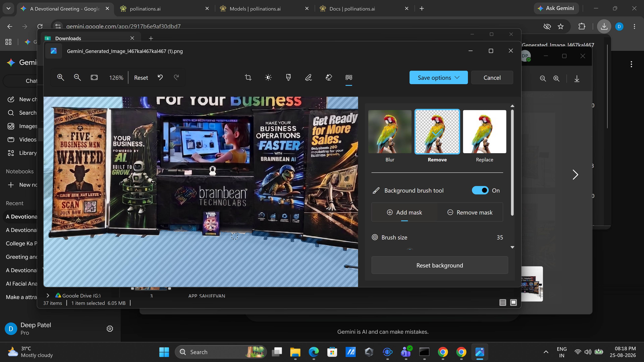
Task: Select the Blur background option
Action: [x=390, y=136]
